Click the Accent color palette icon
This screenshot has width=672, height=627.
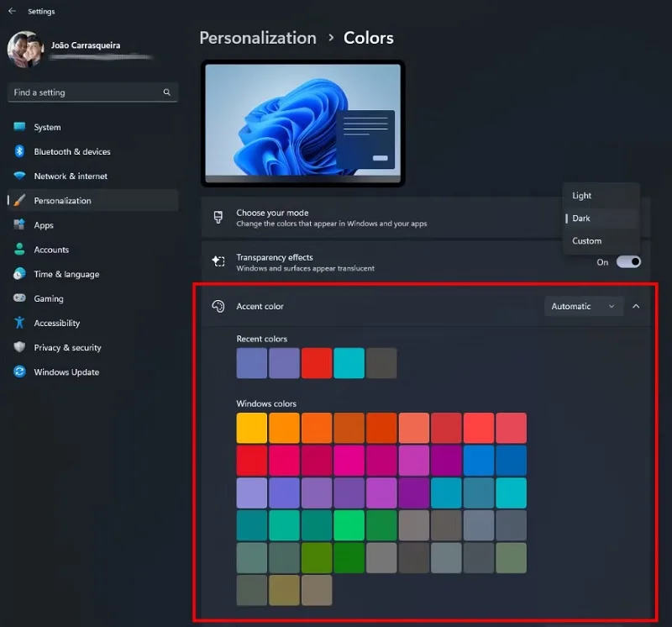coord(218,306)
